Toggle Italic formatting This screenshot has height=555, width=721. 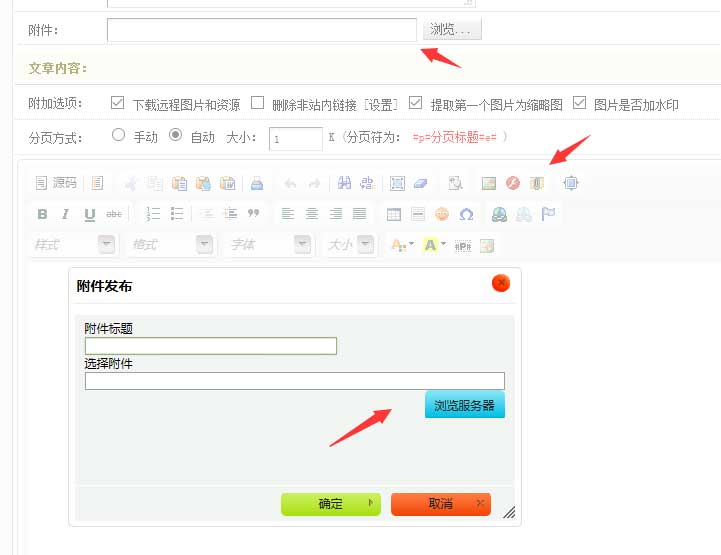pyautogui.click(x=65, y=214)
